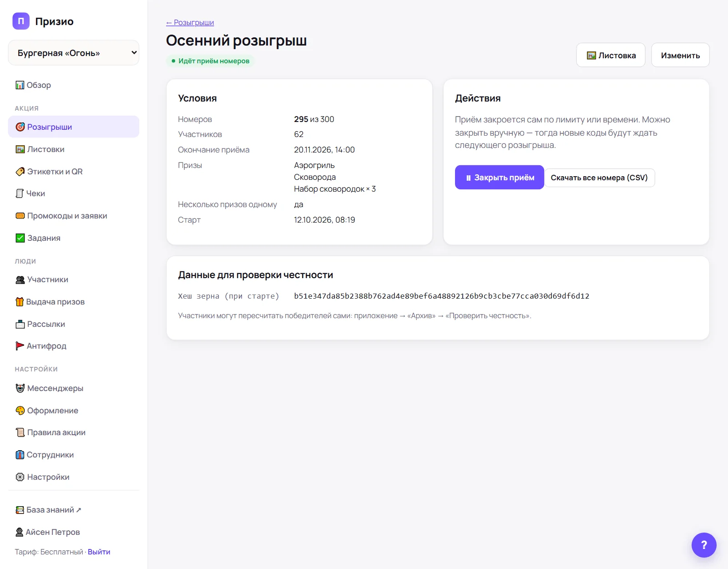Click the Задания checkmark icon

20,238
